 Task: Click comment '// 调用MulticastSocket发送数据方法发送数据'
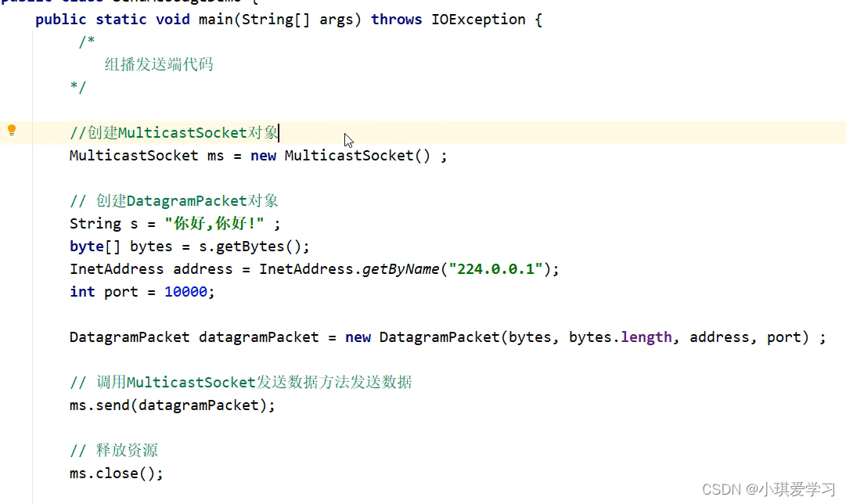coord(240,383)
